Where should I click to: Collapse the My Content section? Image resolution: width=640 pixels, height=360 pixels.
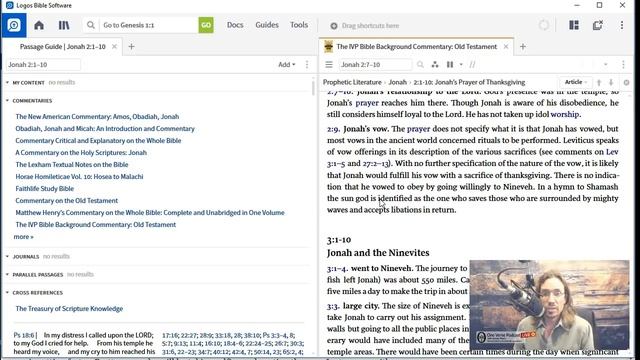[7, 82]
